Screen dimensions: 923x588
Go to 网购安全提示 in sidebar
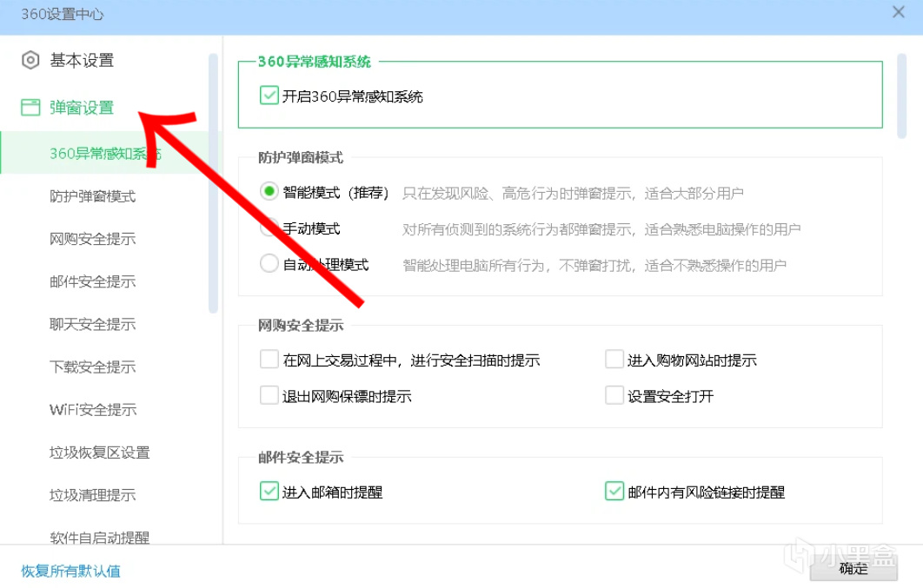point(92,240)
